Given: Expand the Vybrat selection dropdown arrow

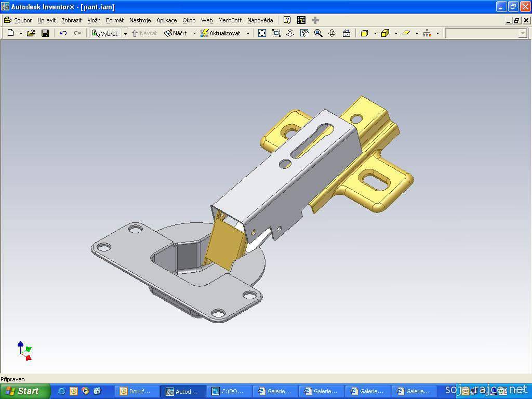Looking at the screenshot, I should [125, 33].
